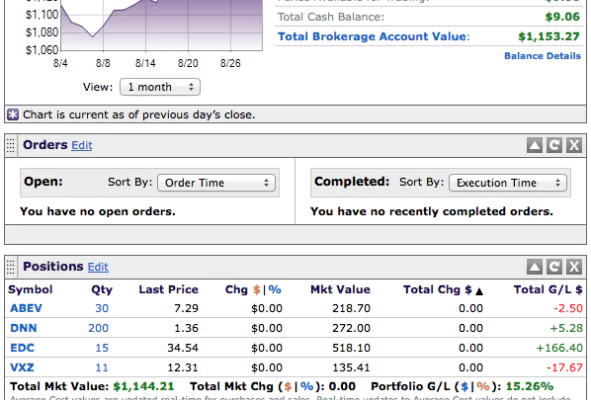Grab the Positions panel drag handle
The width and height of the screenshot is (591, 400).
click(x=11, y=267)
